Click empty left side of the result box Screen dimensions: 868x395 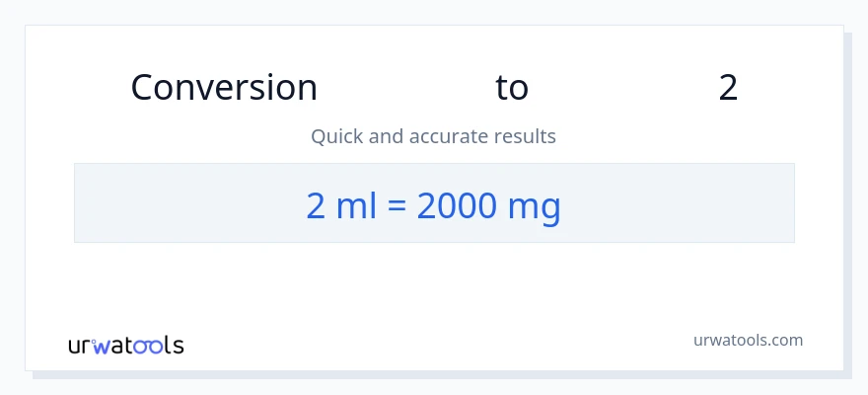coord(168,203)
